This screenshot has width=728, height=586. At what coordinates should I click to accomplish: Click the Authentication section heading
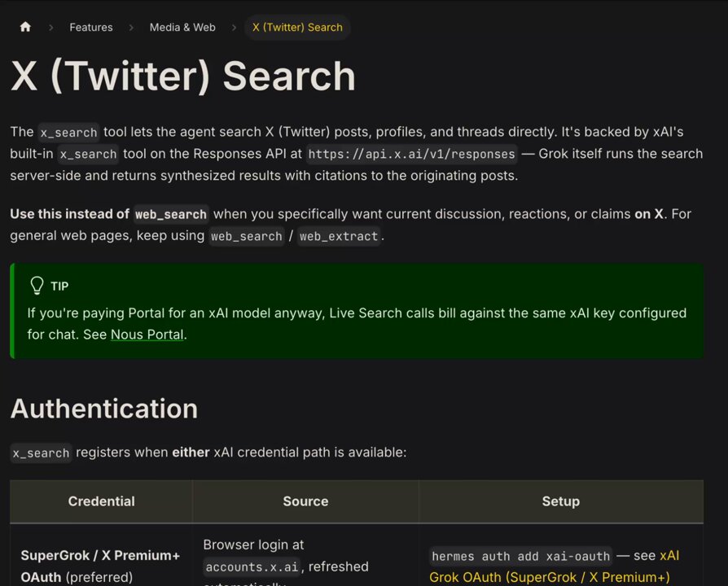click(104, 409)
